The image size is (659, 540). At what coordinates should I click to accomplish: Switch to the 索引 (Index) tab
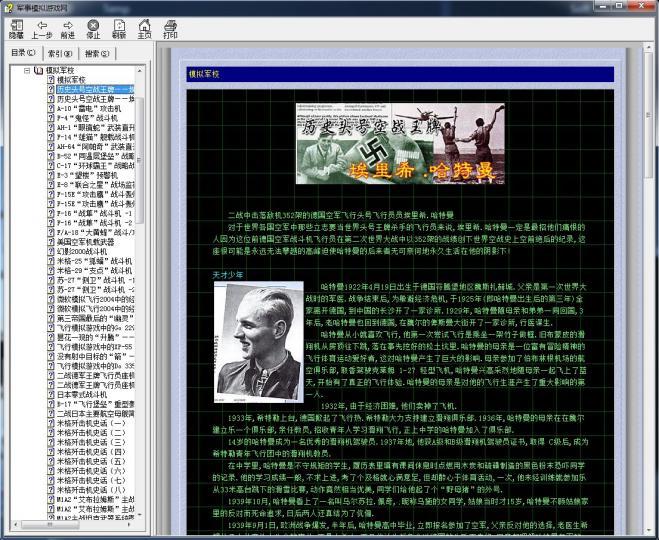pyautogui.click(x=60, y=52)
